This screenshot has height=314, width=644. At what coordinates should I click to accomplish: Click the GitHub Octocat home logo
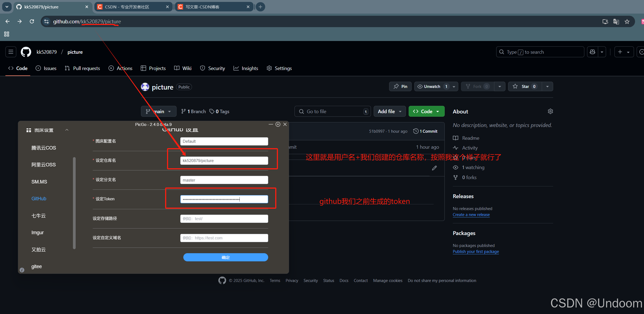coord(26,52)
